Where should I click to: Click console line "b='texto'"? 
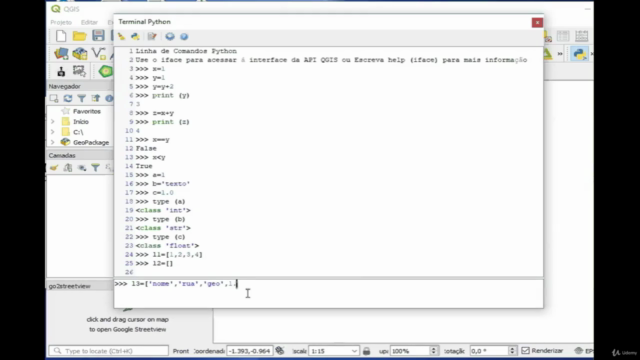[171, 184]
